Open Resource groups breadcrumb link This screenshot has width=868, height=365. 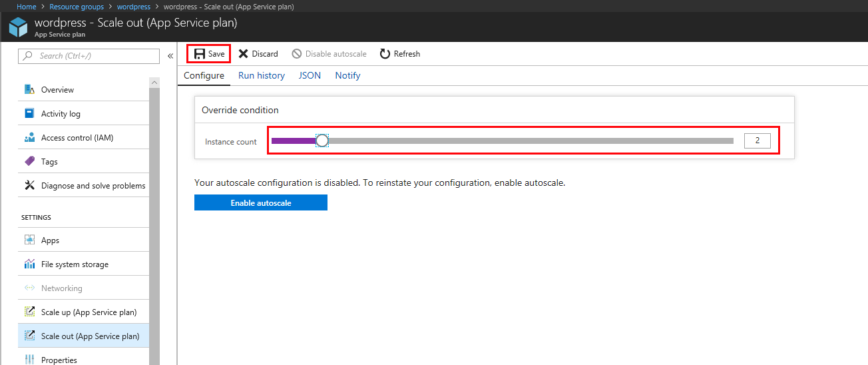click(x=77, y=7)
